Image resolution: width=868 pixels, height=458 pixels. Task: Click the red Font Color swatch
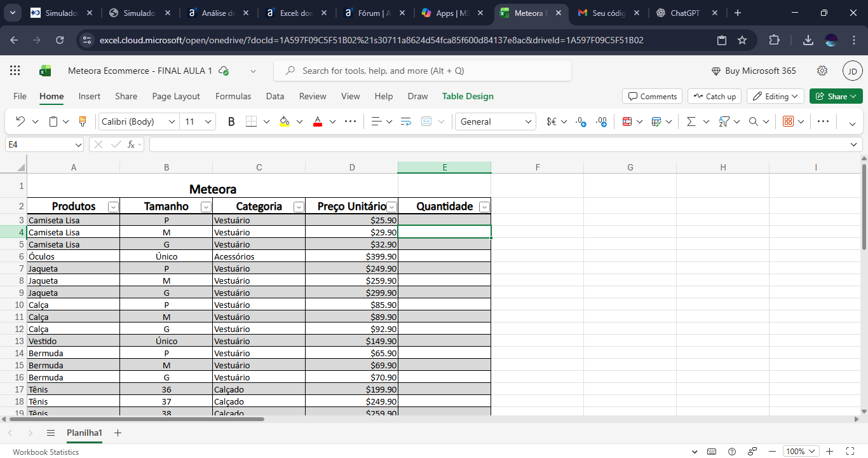[x=318, y=121]
